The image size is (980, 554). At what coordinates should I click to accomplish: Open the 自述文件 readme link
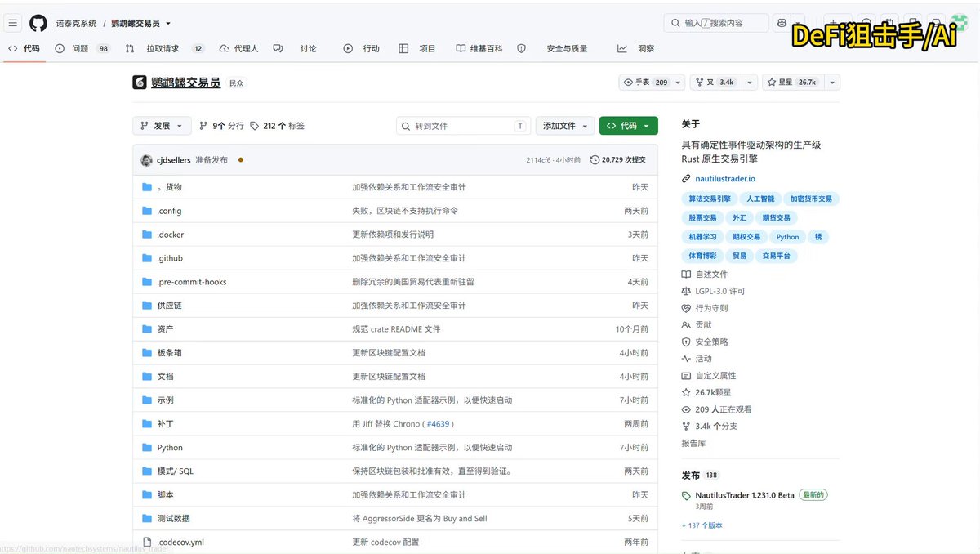coord(711,275)
